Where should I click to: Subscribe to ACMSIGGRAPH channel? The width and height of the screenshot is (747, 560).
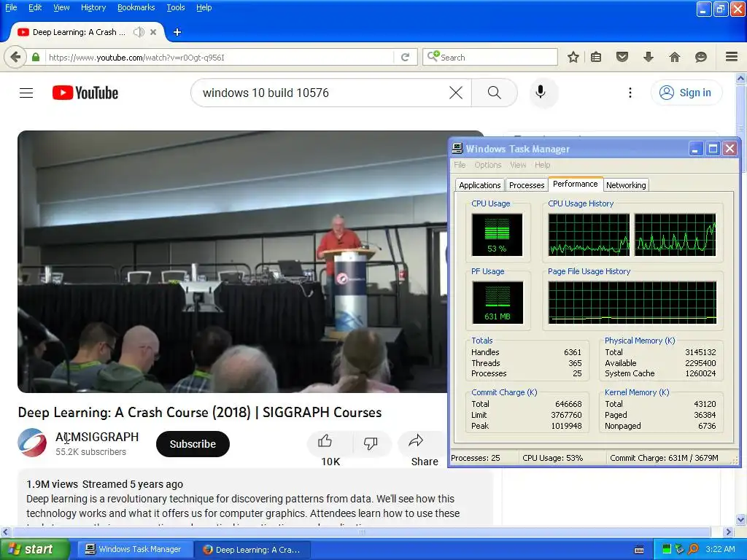[193, 444]
